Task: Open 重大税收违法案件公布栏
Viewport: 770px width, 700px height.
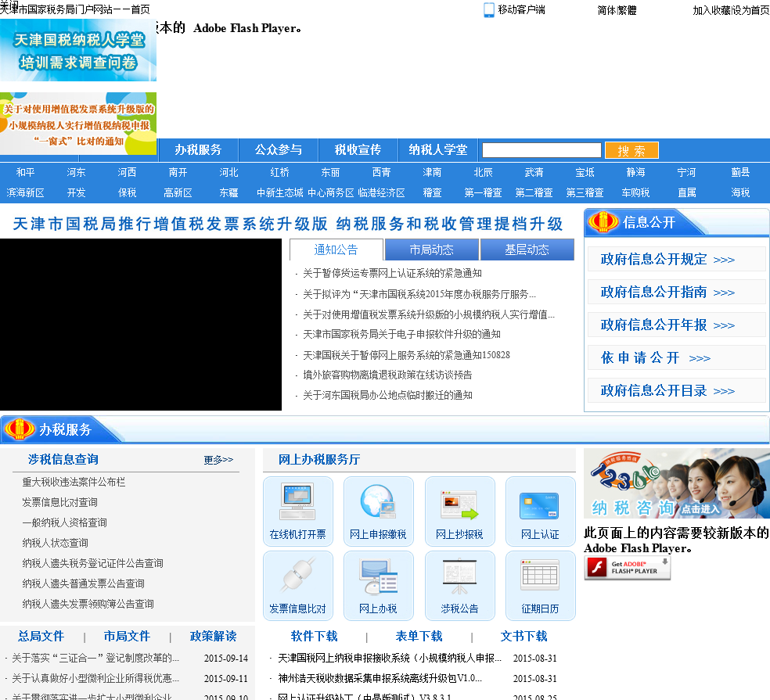Action: pyautogui.click(x=74, y=482)
